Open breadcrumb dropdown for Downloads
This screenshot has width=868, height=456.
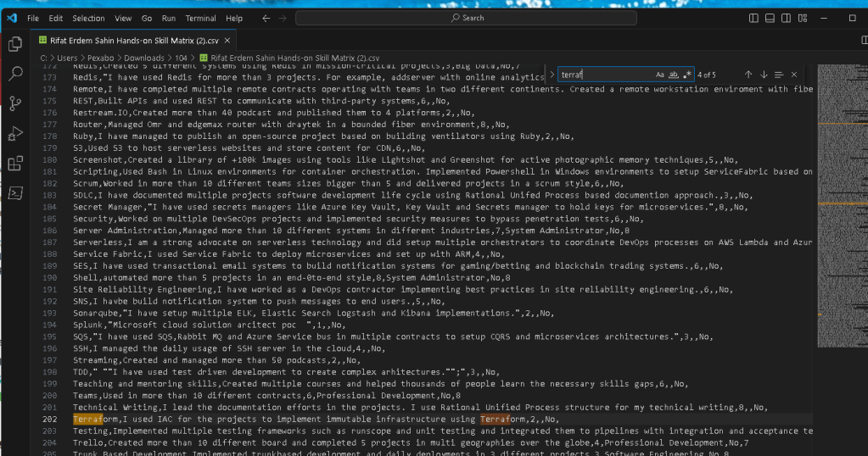pos(144,58)
